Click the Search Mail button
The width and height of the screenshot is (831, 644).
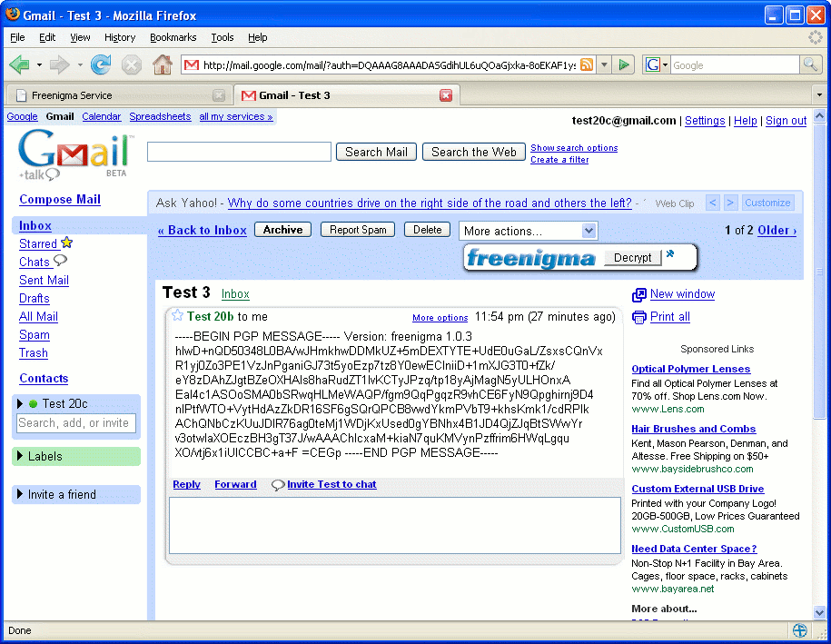(x=376, y=152)
